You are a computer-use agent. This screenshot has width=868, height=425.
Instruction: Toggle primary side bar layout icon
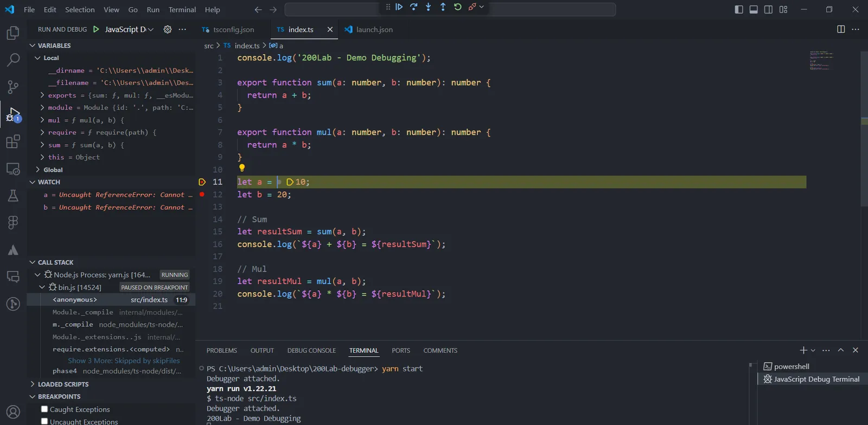[739, 9]
